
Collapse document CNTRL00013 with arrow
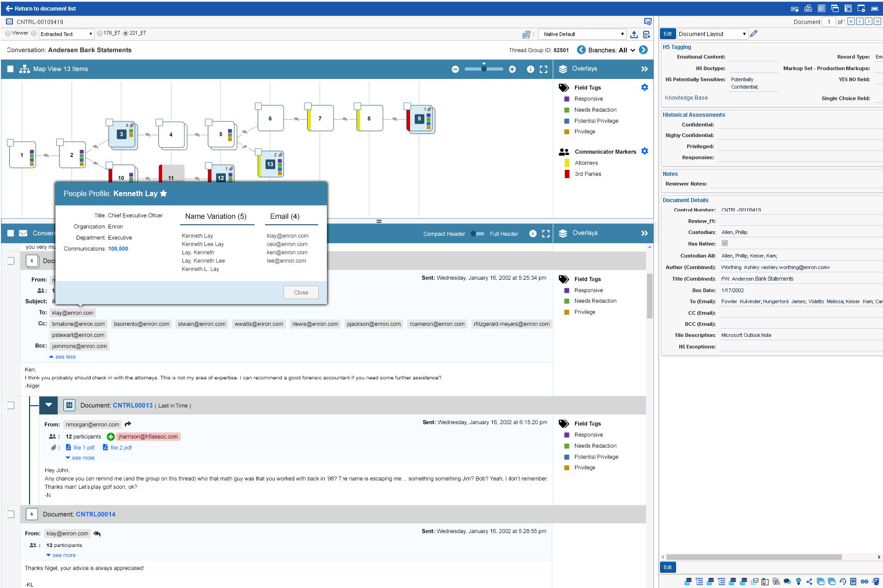point(48,405)
